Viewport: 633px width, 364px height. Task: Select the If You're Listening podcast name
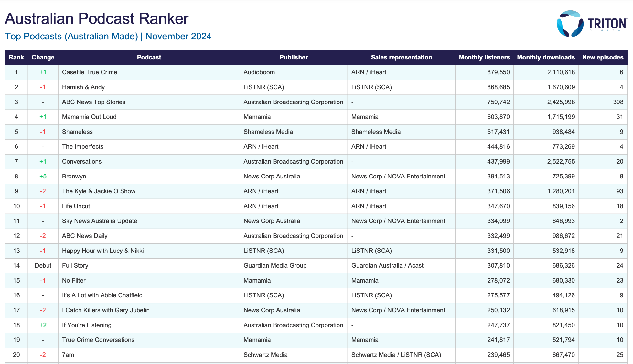click(x=87, y=325)
